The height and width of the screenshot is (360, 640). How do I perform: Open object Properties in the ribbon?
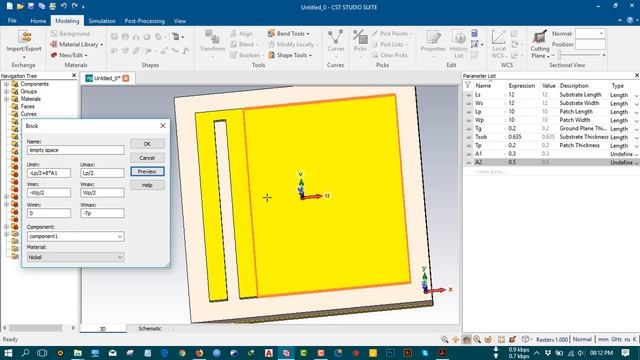[x=433, y=44]
